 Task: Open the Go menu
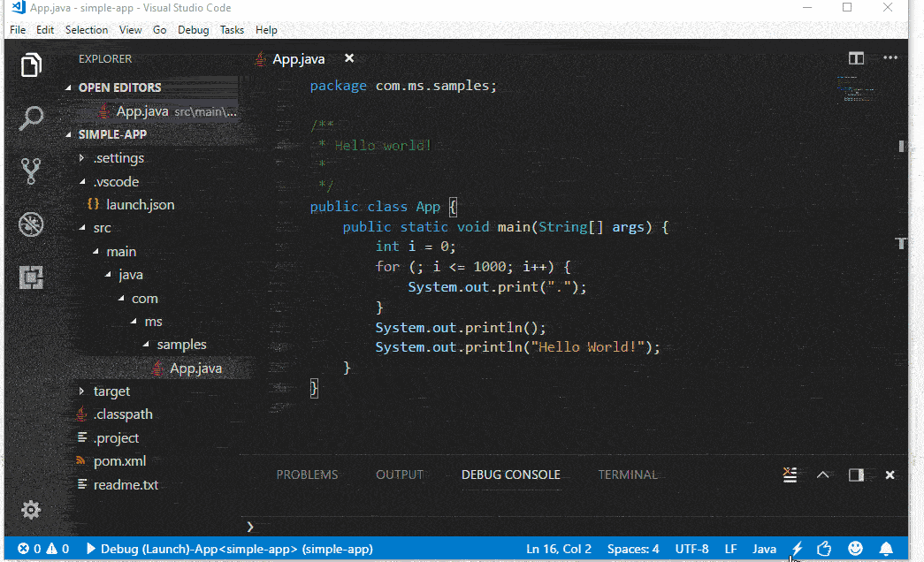point(160,30)
